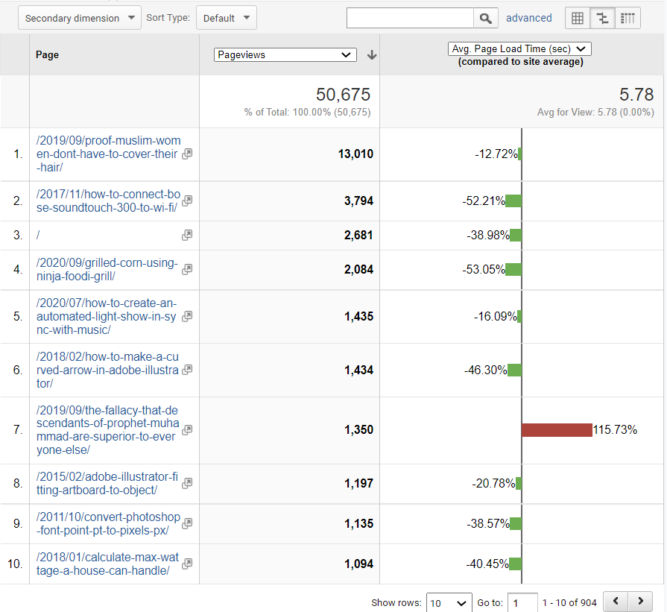The image size is (667, 612).
Task: Open fitting-artboard page external link icon
Action: point(187,484)
